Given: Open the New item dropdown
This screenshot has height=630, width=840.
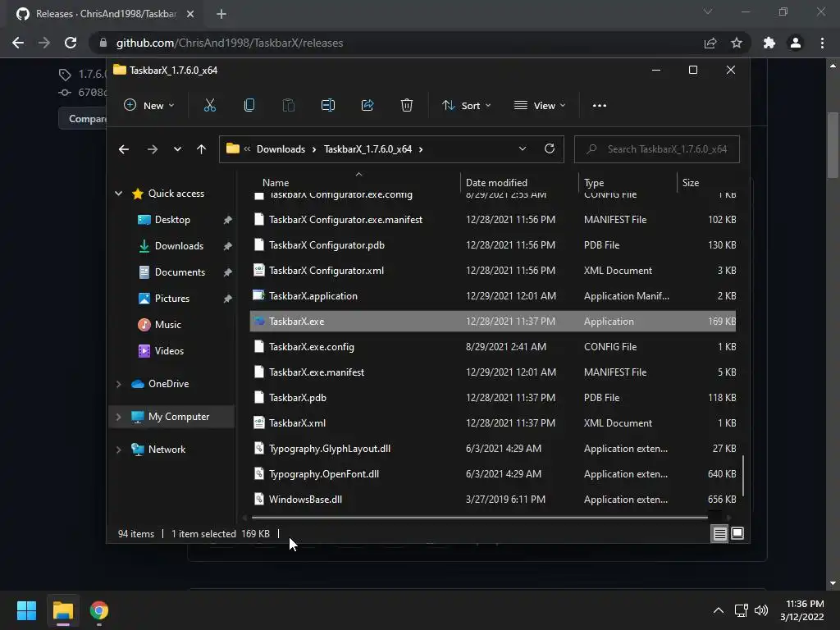Looking at the screenshot, I should click(x=149, y=106).
